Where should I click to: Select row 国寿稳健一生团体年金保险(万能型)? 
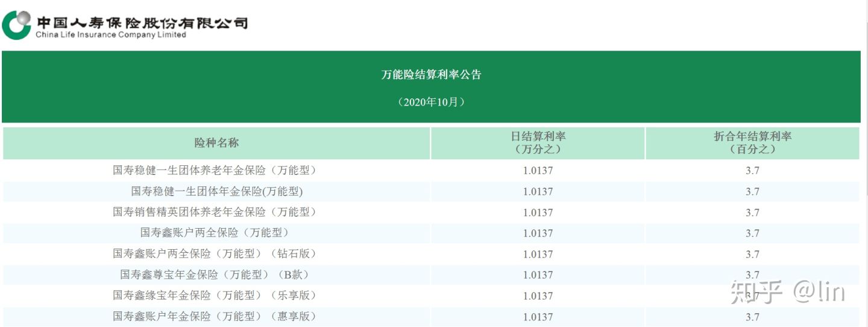[431, 192]
